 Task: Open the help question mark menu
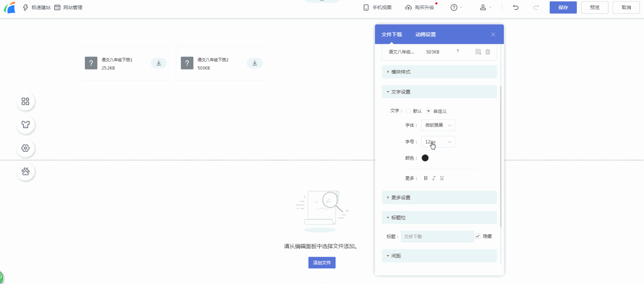[x=456, y=8]
